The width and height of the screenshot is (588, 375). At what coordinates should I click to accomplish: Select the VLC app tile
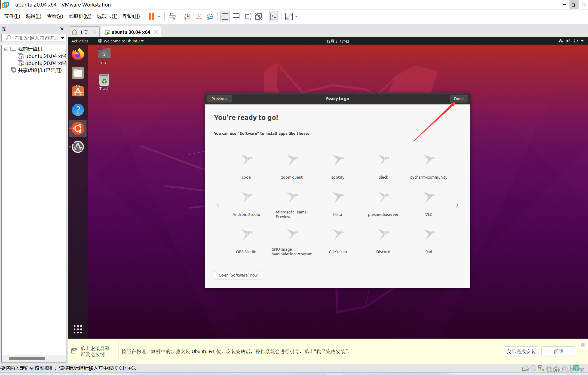[x=429, y=204]
